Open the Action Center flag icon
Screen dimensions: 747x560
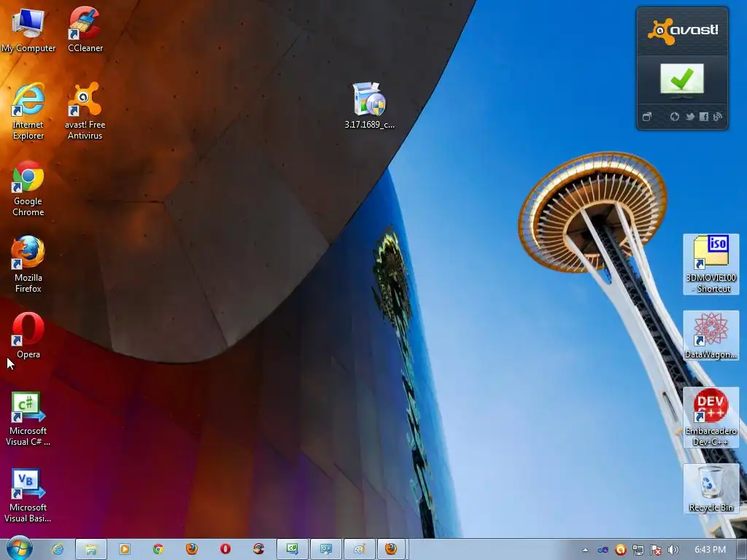point(656,550)
